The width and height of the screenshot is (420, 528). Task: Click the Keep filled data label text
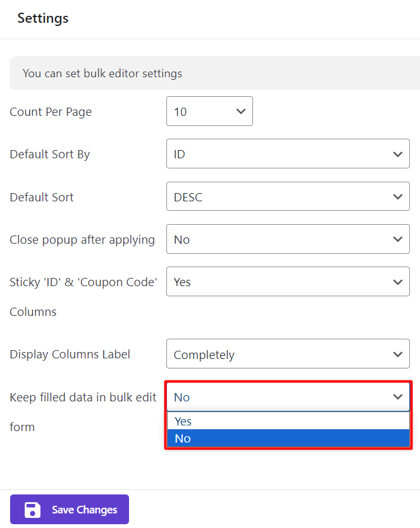[83, 398]
